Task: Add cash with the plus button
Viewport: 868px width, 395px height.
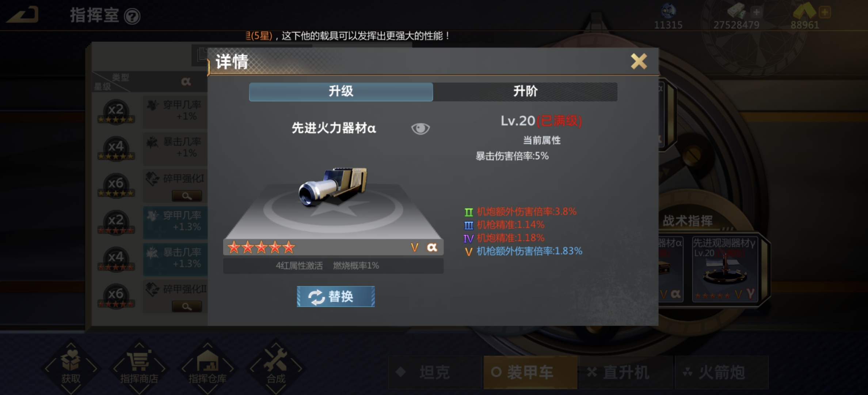Action: 756,12
